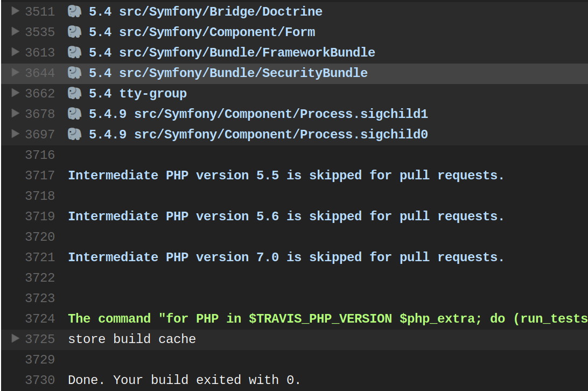Viewport: 588px width, 391px height.
Task: Click the green run_tests command log line
Action: (328, 319)
